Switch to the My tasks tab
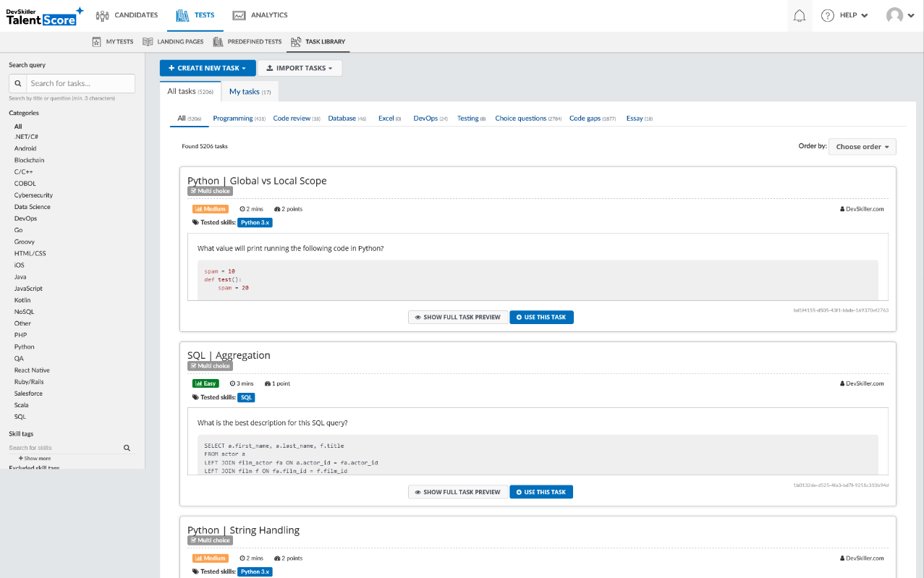Viewport: 924px width, 578px height. point(249,91)
